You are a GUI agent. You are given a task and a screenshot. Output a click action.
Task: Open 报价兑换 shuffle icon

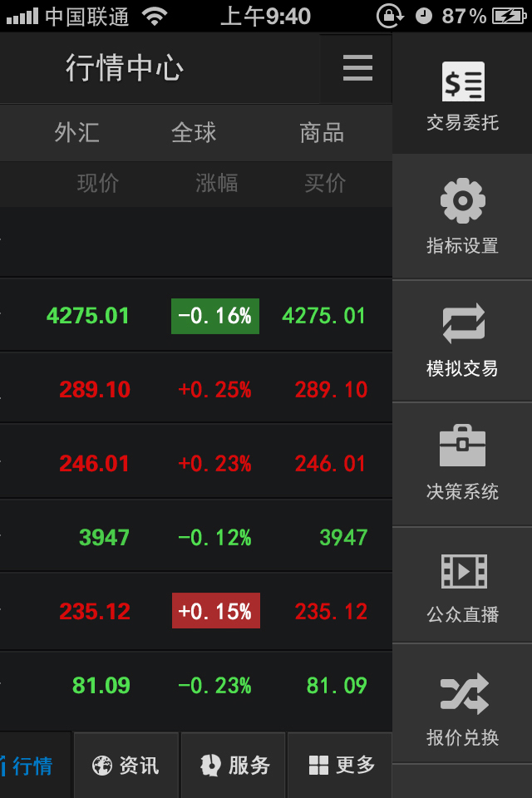click(x=464, y=693)
